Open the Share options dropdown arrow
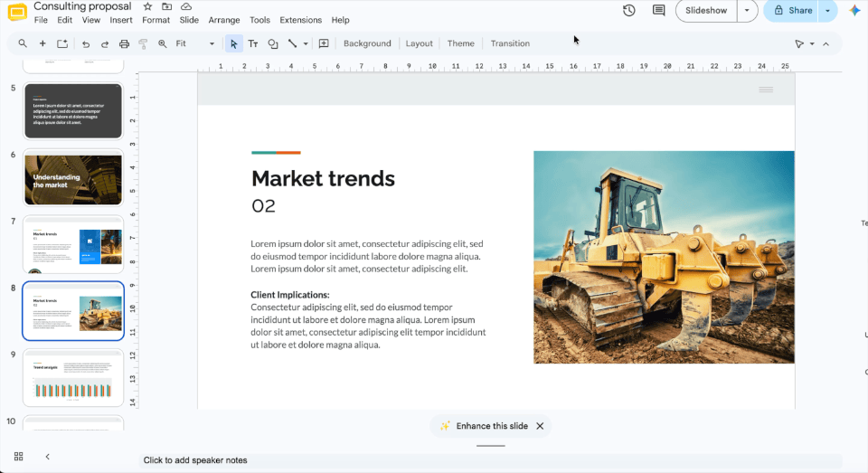 (x=827, y=11)
